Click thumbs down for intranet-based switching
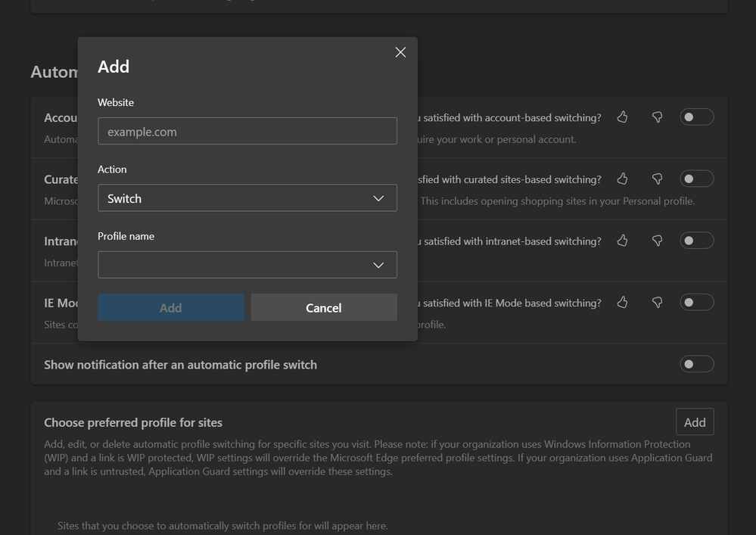 pyautogui.click(x=657, y=241)
